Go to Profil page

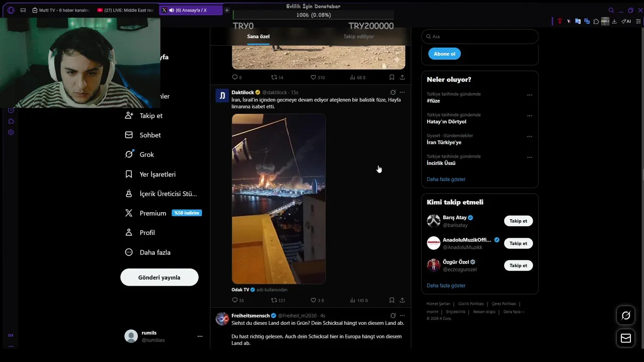click(139, 233)
